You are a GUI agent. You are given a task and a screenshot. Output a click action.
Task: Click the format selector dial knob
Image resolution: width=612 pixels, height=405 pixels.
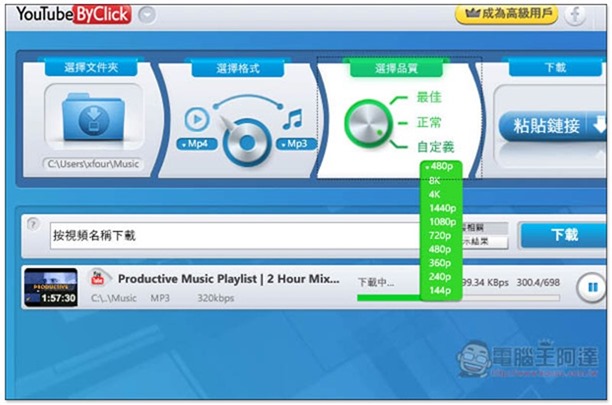pyautogui.click(x=241, y=142)
